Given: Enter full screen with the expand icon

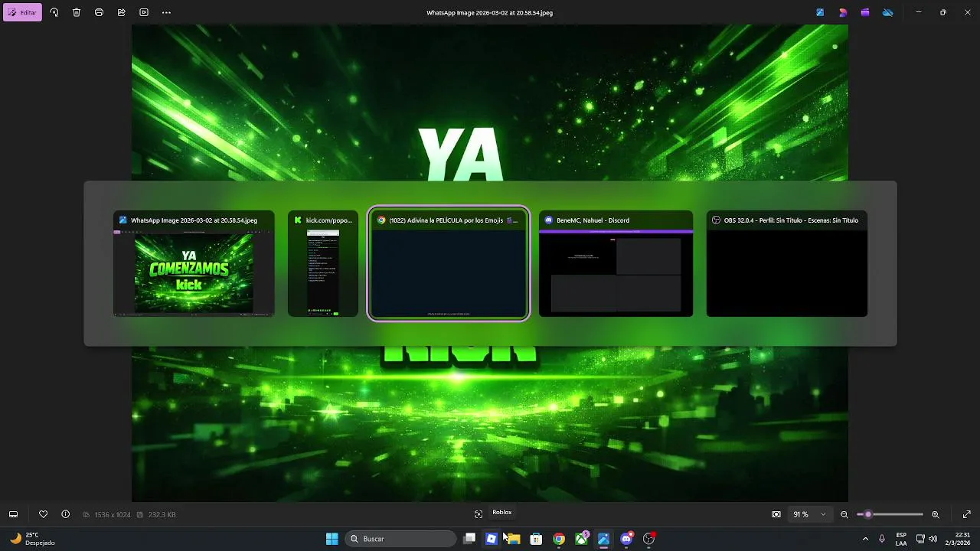Looking at the screenshot, I should point(967,514).
